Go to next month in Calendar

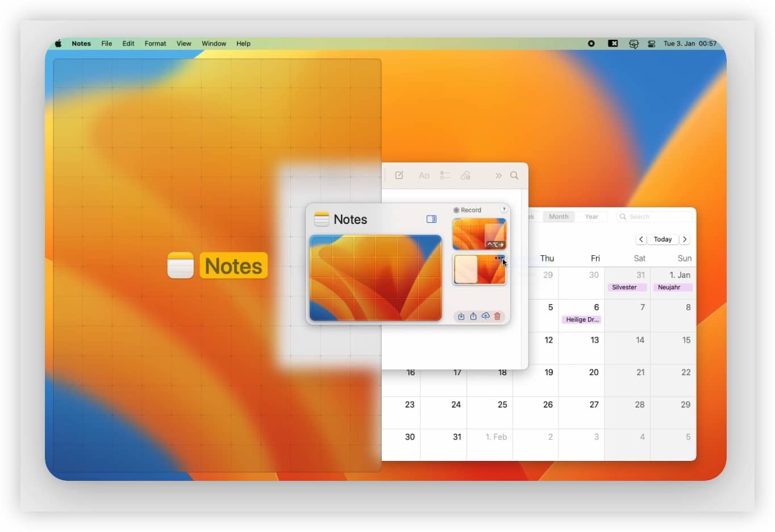tap(685, 239)
